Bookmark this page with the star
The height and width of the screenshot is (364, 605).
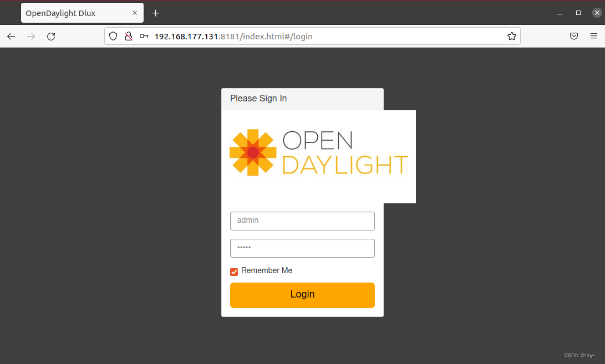click(x=512, y=36)
